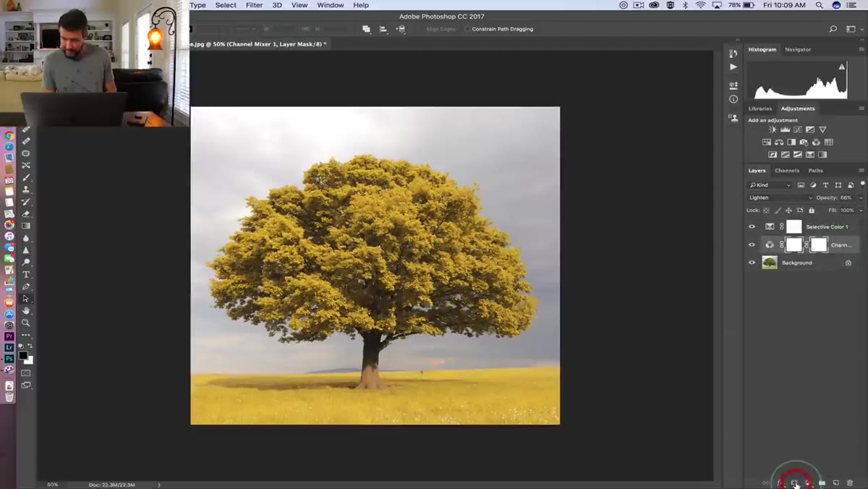Image resolution: width=868 pixels, height=489 pixels.
Task: Open the Lighten blend mode dropdown
Action: click(x=780, y=197)
